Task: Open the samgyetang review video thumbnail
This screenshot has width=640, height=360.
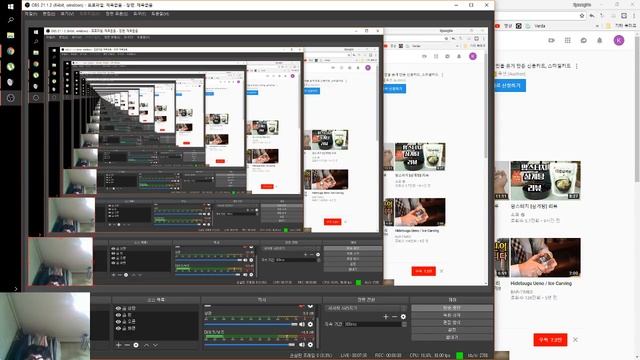Action: point(545,180)
